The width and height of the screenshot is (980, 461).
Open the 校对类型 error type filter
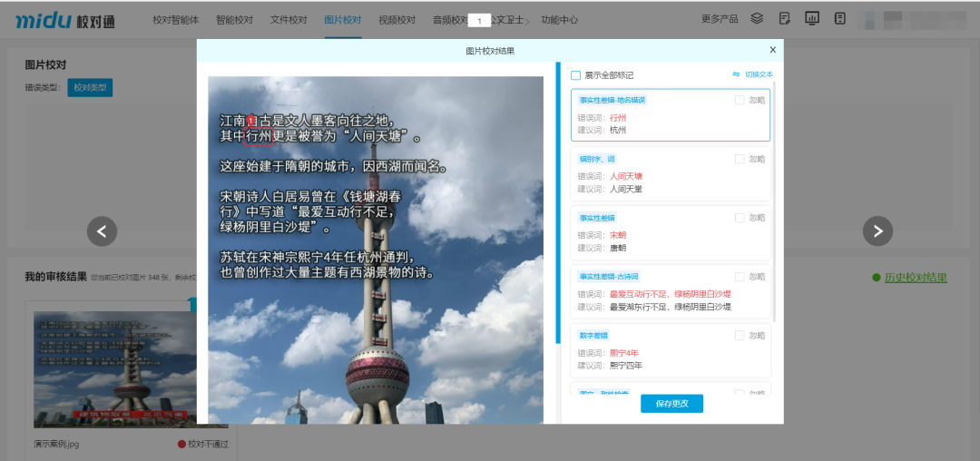click(90, 88)
